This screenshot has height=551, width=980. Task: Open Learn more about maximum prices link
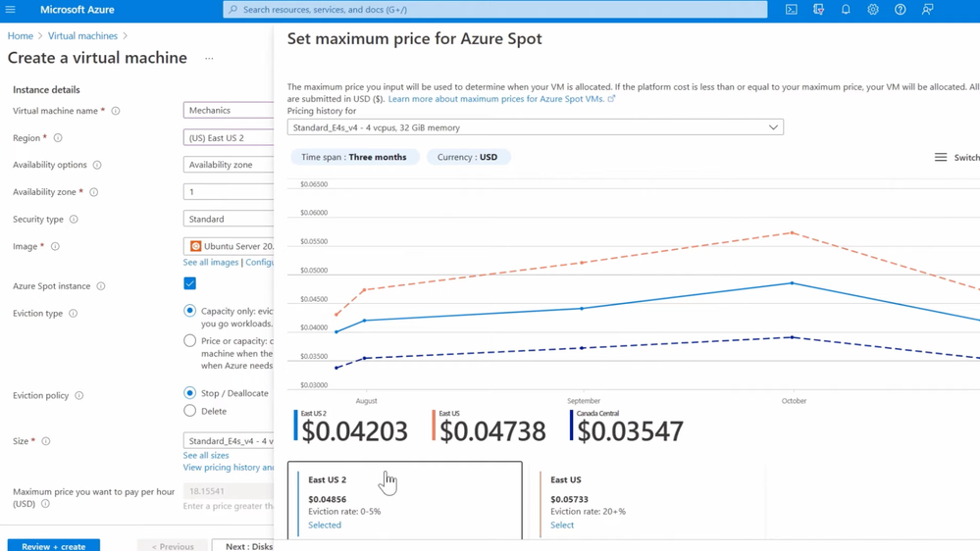pyautogui.click(x=496, y=99)
